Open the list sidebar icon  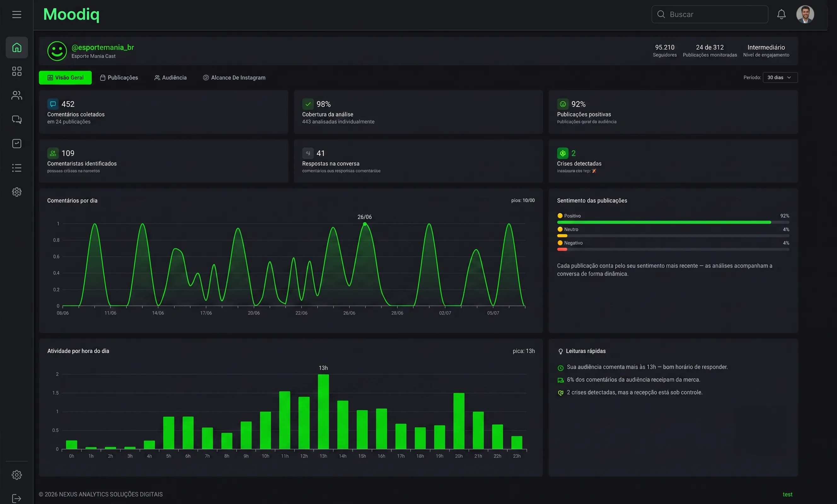17,168
